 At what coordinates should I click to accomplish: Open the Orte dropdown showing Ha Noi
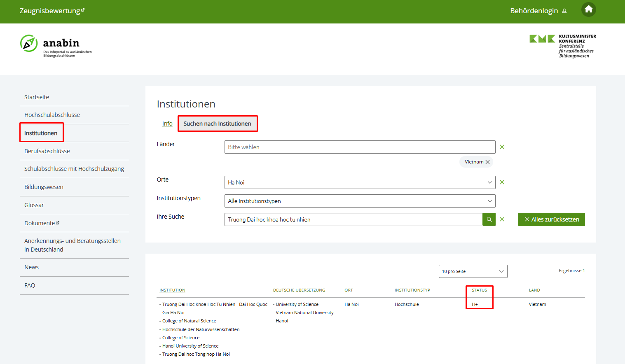coord(360,182)
